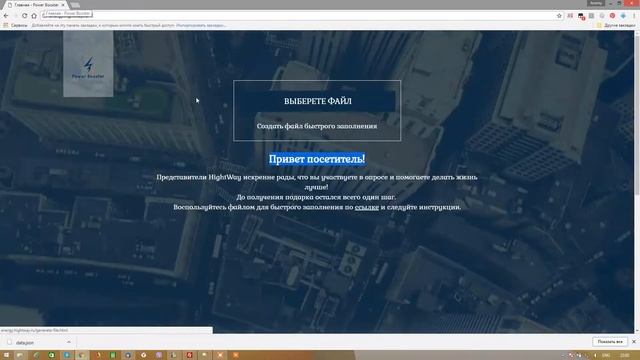The width and height of the screenshot is (640, 360).
Task: Open the downloaded data.json file
Action: coord(25,342)
